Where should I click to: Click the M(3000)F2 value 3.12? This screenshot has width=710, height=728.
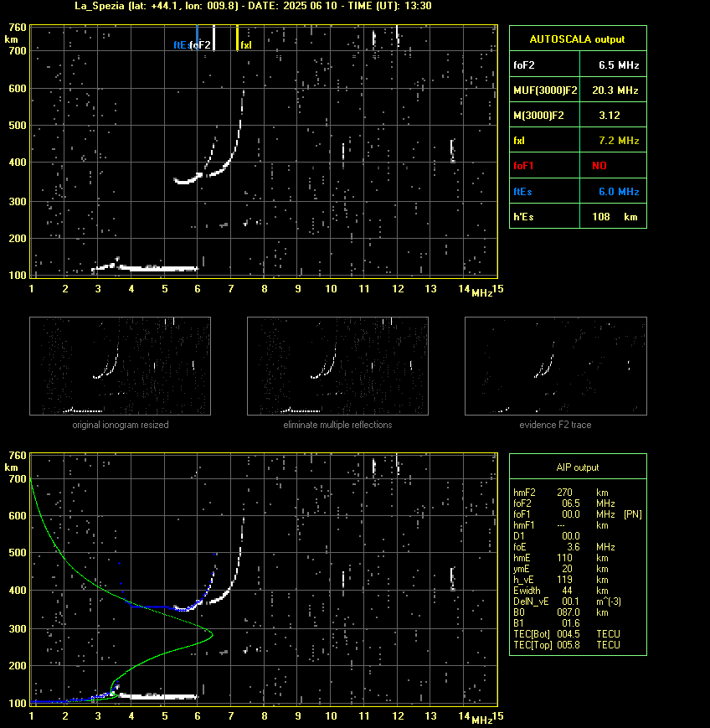point(610,115)
